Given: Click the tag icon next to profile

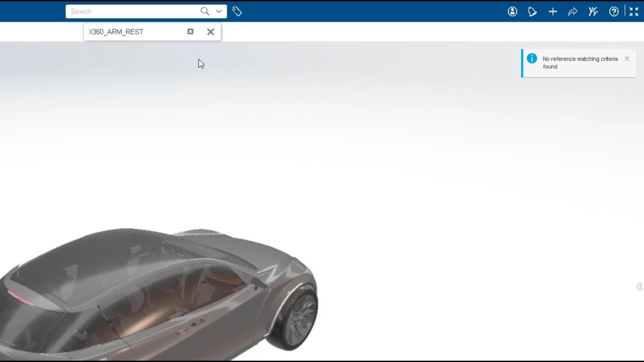Looking at the screenshot, I should (x=532, y=11).
